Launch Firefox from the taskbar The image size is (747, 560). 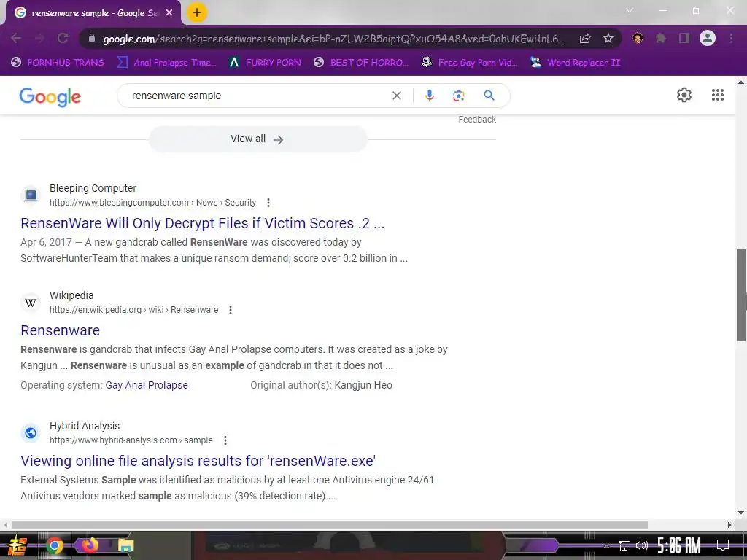coord(90,545)
